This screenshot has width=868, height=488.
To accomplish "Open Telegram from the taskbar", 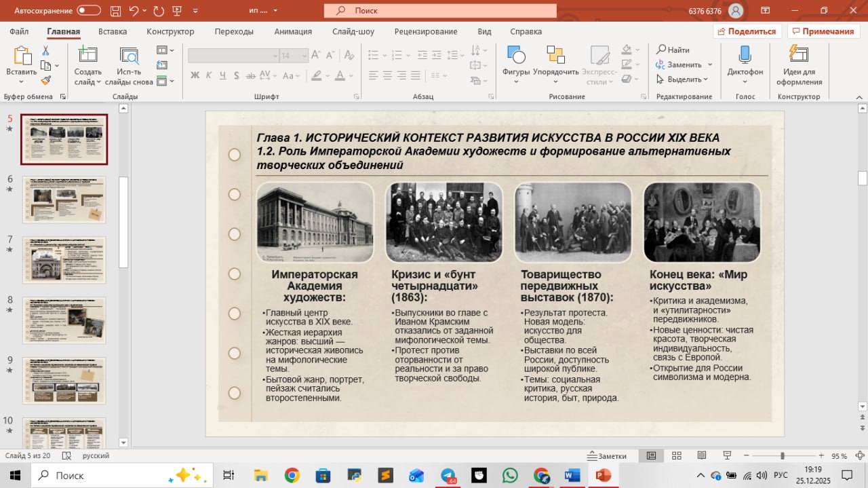I will pyautogui.click(x=448, y=475).
